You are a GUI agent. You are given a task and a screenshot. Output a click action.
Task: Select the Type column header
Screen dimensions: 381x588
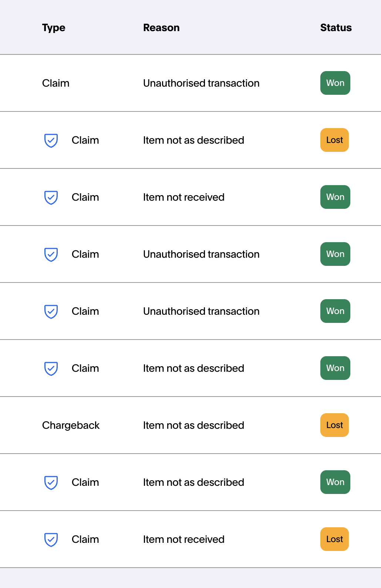[54, 28]
